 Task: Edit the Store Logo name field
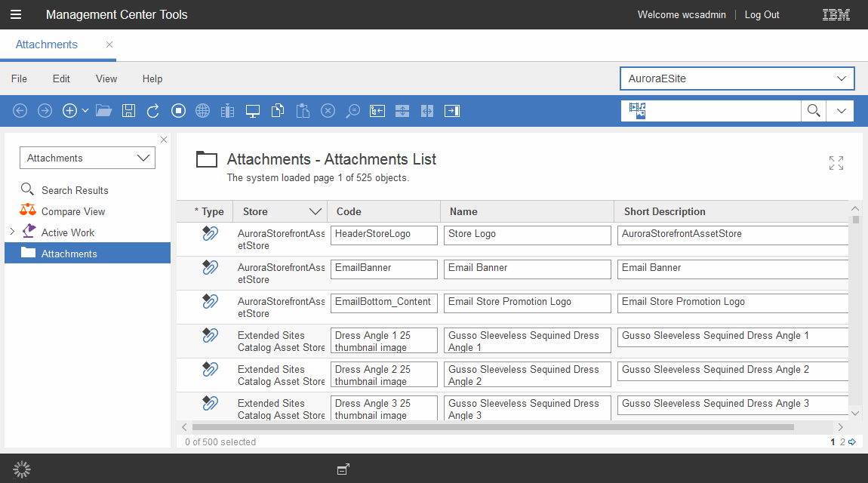(527, 235)
